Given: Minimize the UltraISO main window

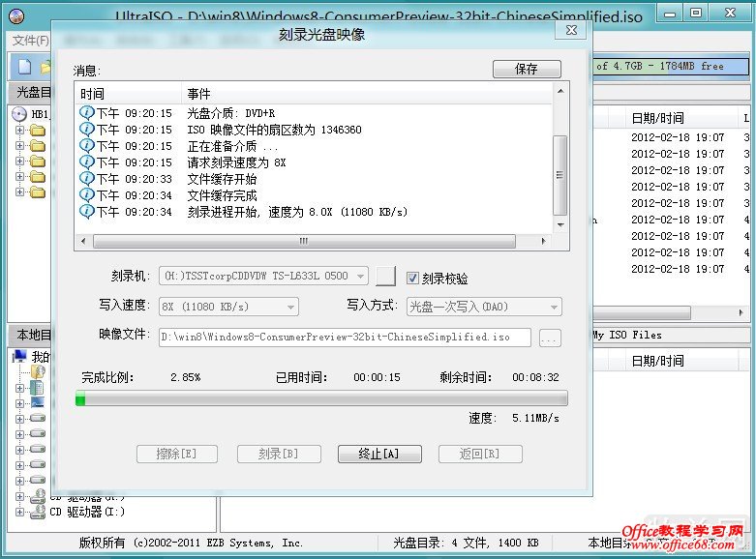Looking at the screenshot, I should pos(670,14).
